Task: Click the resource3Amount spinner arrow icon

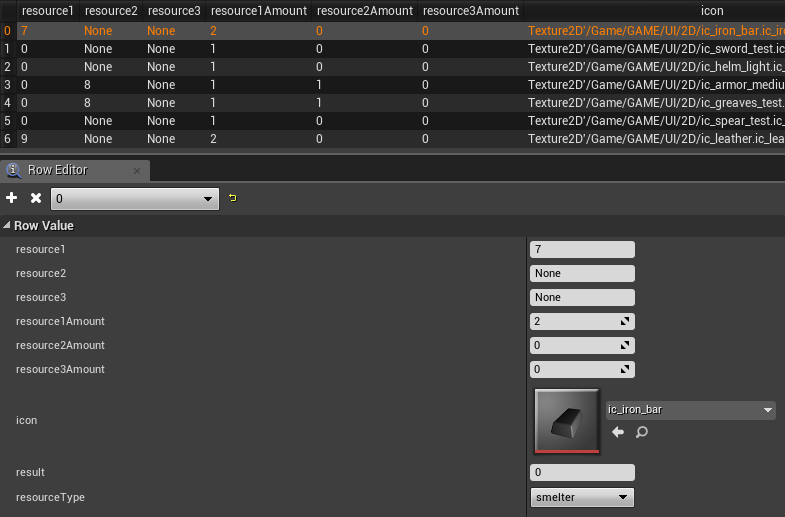Action: (x=626, y=370)
